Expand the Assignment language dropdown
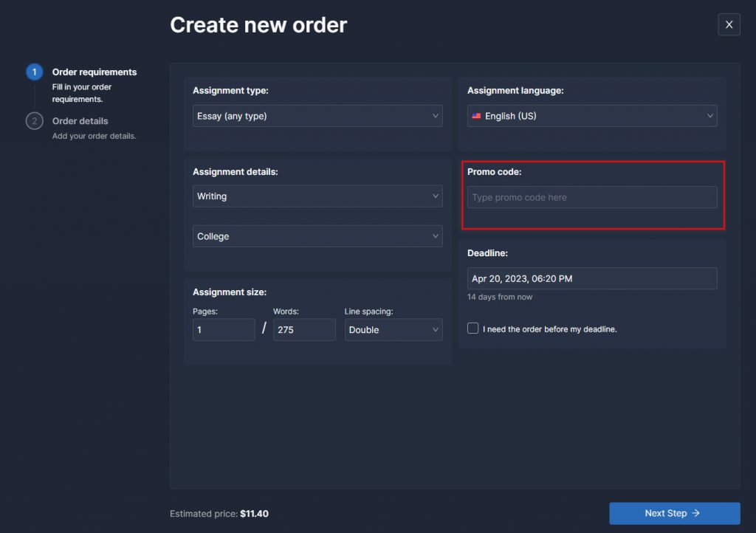 click(592, 116)
